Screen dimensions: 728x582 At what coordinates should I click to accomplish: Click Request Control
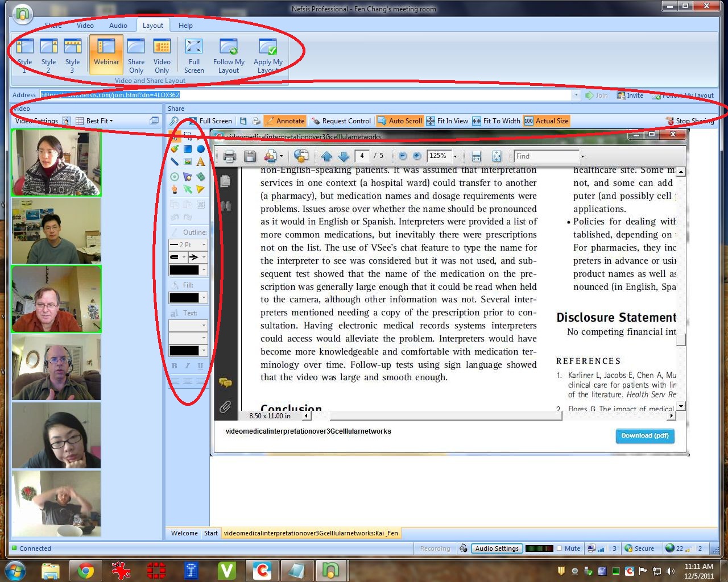coord(341,121)
